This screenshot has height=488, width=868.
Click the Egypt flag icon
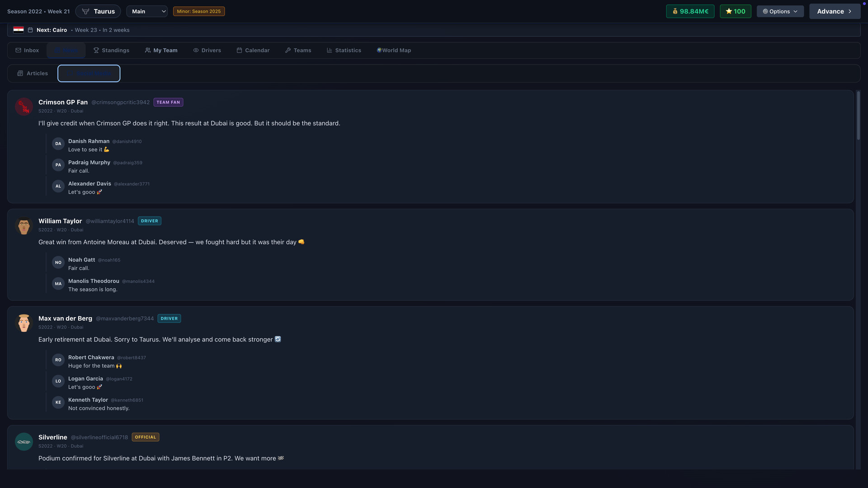coord(19,30)
